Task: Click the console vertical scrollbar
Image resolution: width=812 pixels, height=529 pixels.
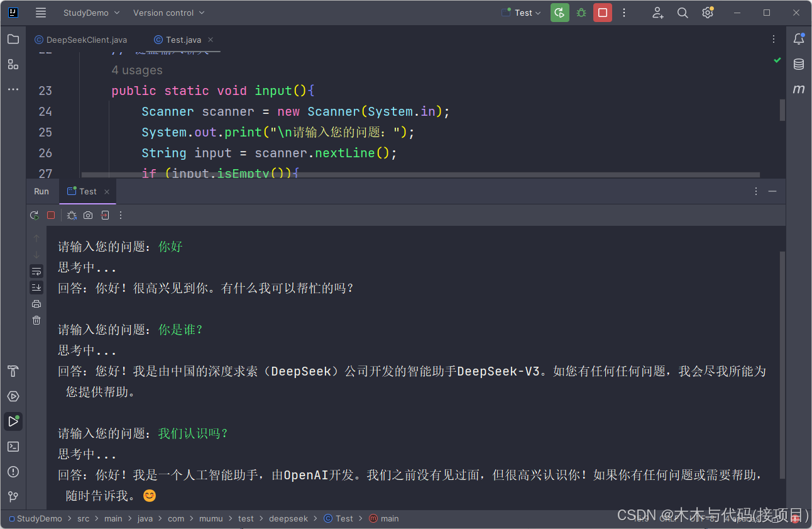Action: tap(782, 365)
